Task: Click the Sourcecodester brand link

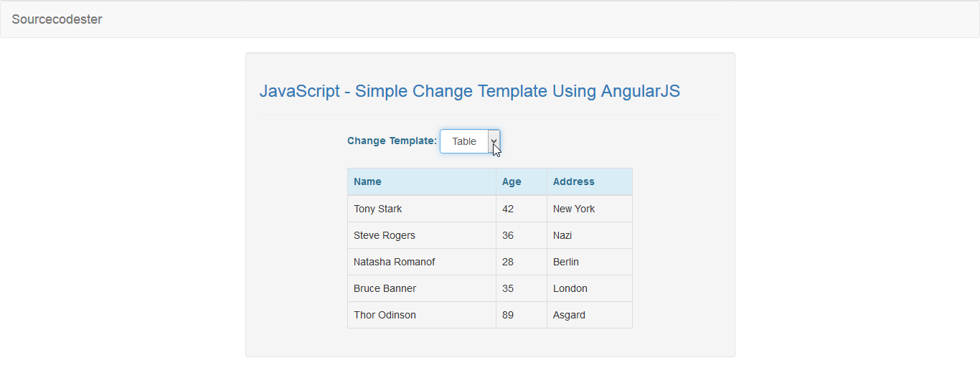Action: tap(57, 19)
